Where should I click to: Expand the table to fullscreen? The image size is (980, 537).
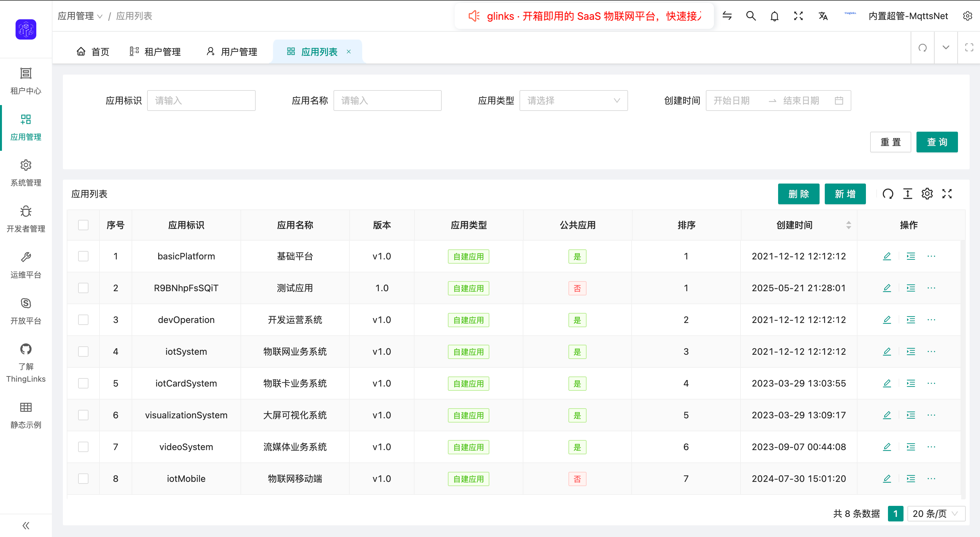(x=947, y=194)
